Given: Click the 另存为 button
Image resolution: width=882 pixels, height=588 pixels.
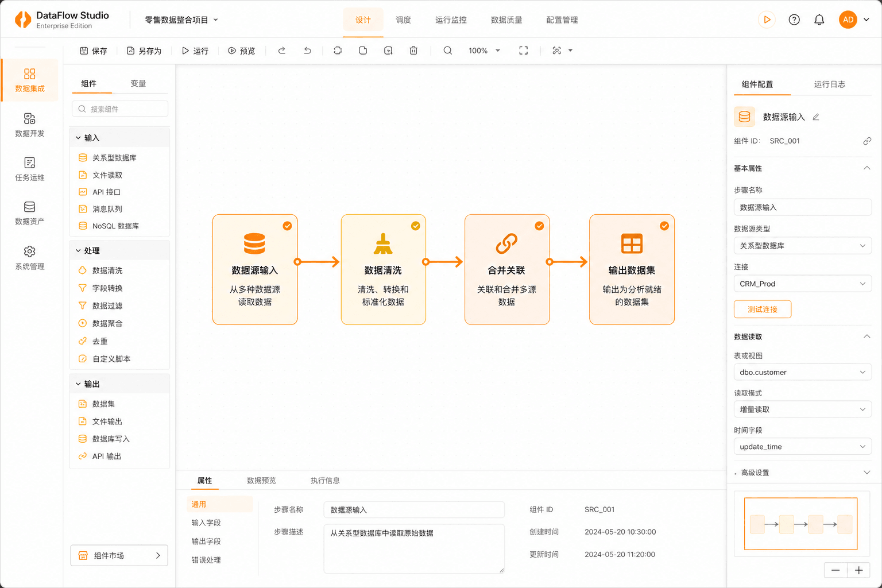Looking at the screenshot, I should [x=144, y=51].
